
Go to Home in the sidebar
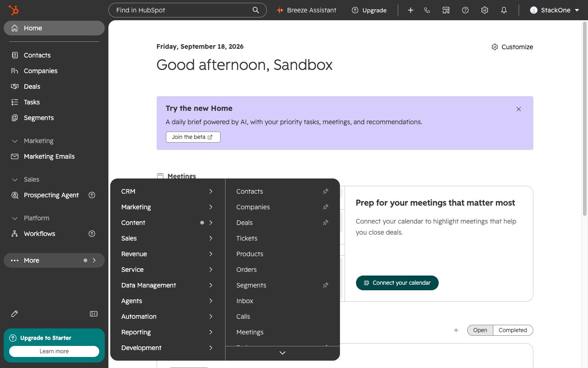pos(54,28)
